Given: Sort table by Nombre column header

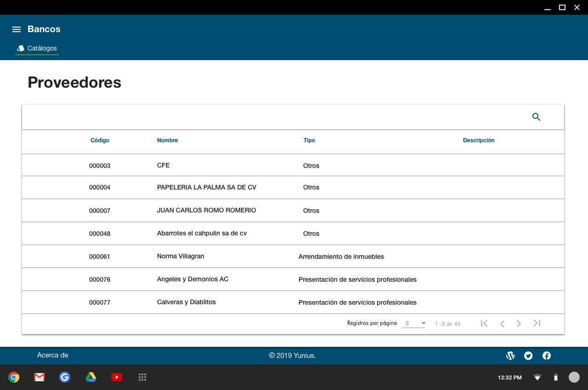Looking at the screenshot, I should tap(167, 140).
